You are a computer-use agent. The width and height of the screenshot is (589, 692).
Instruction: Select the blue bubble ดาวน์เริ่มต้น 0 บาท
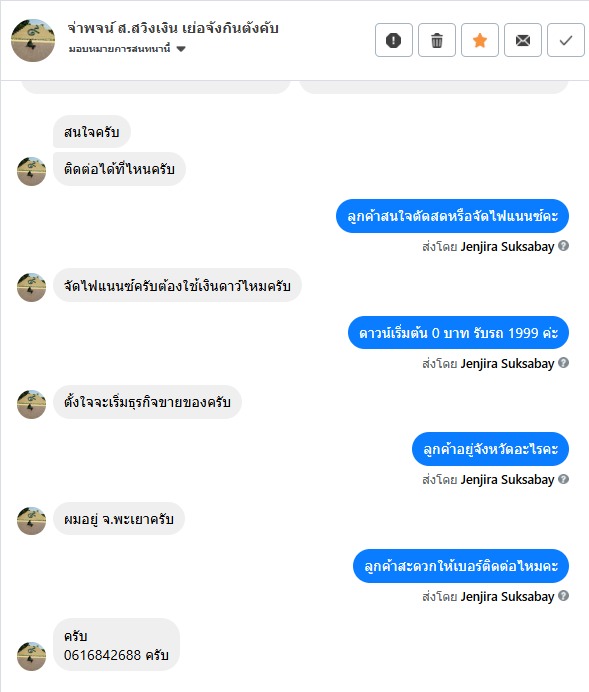(458, 333)
